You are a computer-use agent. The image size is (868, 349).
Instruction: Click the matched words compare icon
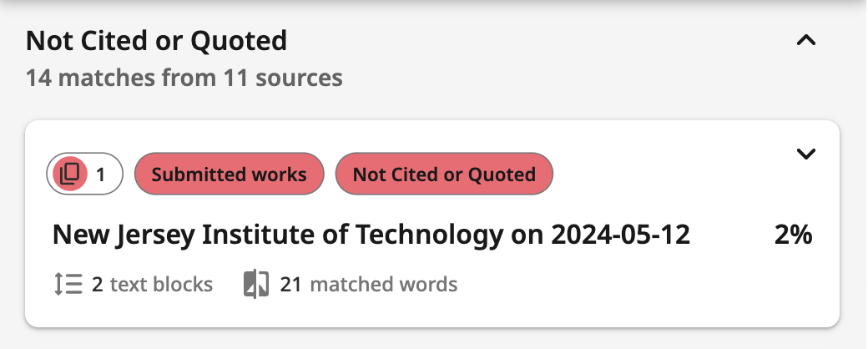pyautogui.click(x=255, y=285)
